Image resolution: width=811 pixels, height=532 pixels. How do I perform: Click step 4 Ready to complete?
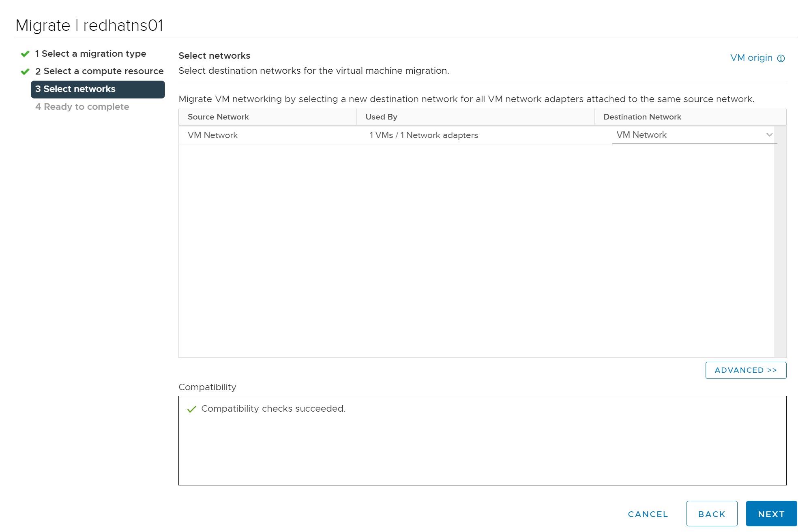82,107
